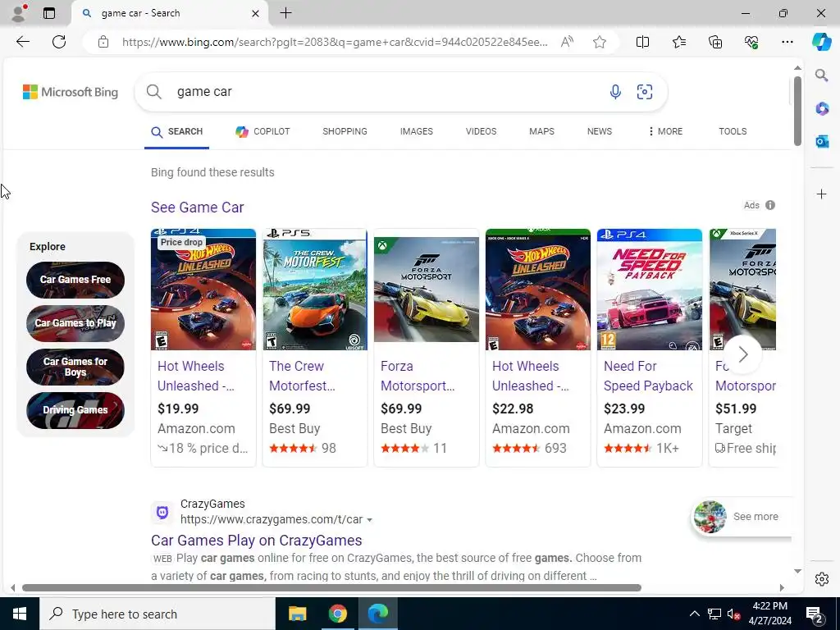Add this page to favorites star
The image size is (840, 630).
(600, 42)
